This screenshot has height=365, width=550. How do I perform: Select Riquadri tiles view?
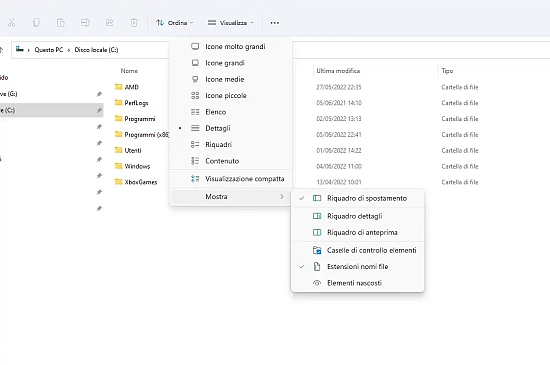coord(231,144)
